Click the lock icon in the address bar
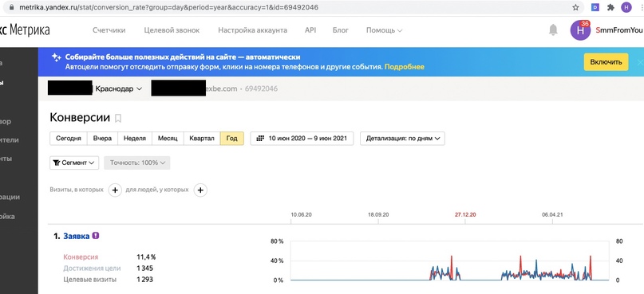644x294 pixels. pyautogui.click(x=11, y=7)
